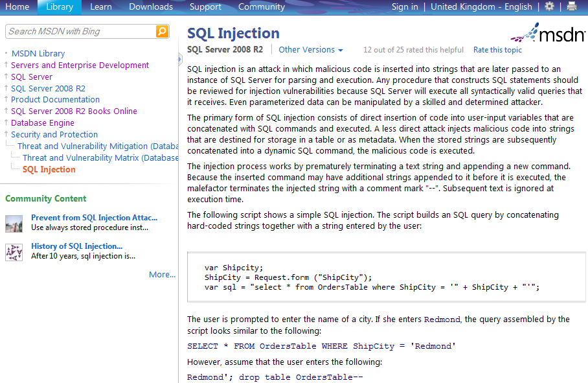Open Product Documentation tree link
The image size is (588, 383).
[55, 100]
